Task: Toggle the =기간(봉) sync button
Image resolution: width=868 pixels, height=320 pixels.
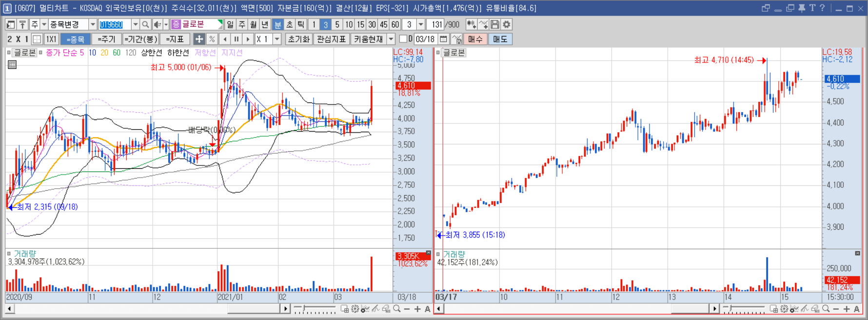Action: 140,39
